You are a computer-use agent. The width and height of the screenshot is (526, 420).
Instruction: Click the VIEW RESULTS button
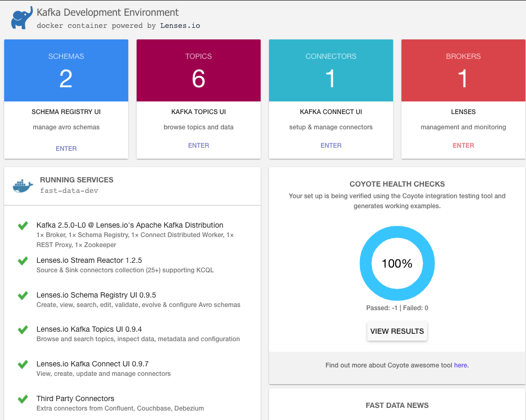click(x=397, y=332)
